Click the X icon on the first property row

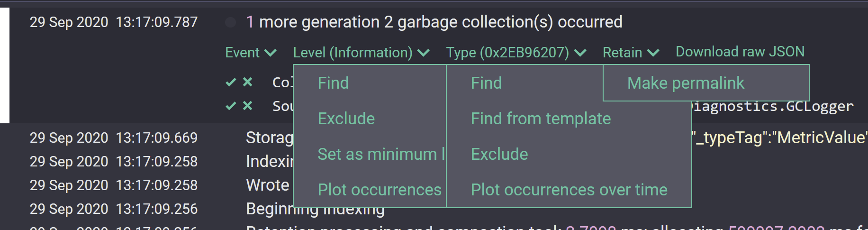[x=247, y=82]
